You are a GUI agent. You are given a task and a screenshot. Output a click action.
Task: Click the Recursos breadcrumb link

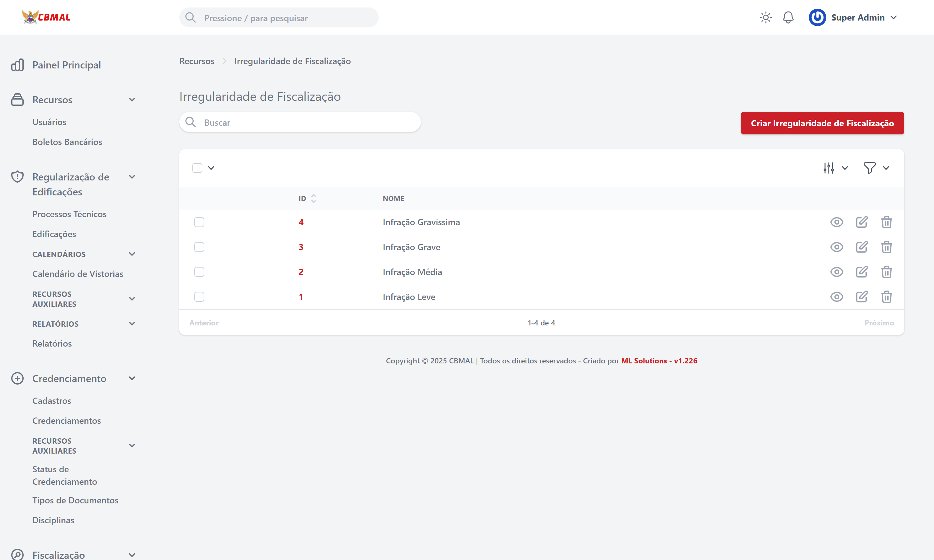(197, 61)
